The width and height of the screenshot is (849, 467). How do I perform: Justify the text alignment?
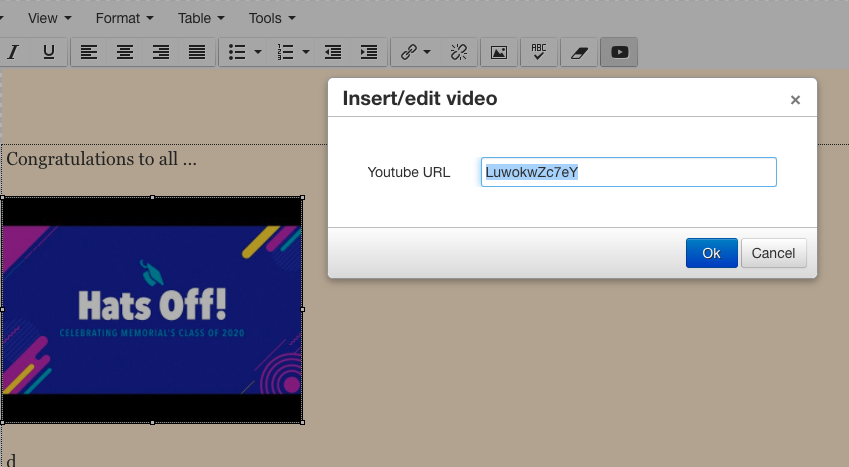click(x=197, y=52)
